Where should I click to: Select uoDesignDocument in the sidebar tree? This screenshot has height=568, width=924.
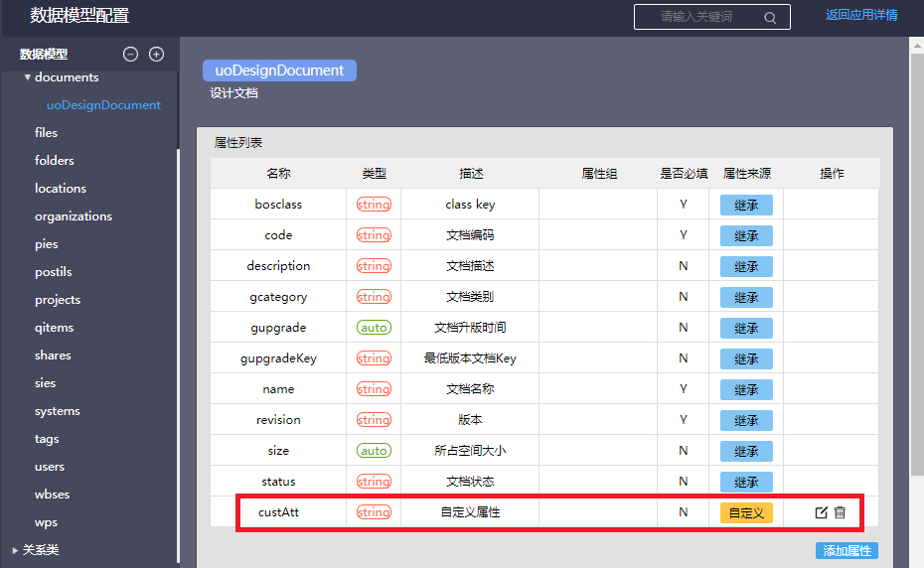[103, 105]
